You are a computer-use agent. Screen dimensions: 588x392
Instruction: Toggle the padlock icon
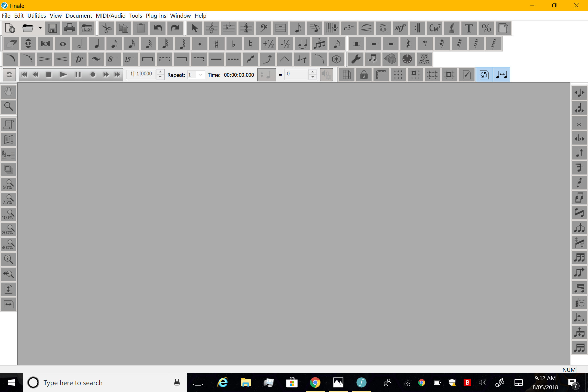pos(364,75)
